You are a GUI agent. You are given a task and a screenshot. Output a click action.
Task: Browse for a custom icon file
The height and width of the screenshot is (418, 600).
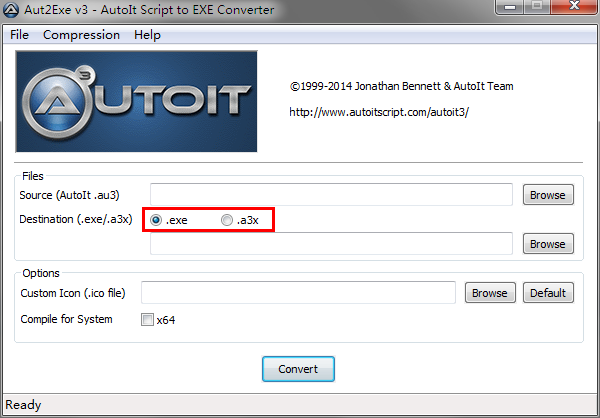click(x=489, y=293)
